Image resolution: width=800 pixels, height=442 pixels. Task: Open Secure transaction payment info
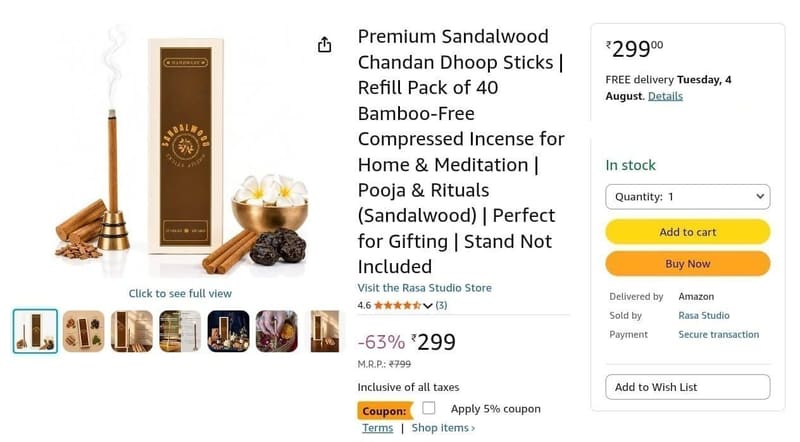(718, 334)
